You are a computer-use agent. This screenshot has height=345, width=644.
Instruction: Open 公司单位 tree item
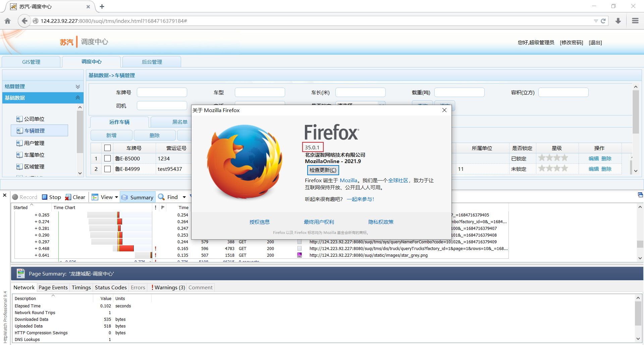click(x=31, y=119)
